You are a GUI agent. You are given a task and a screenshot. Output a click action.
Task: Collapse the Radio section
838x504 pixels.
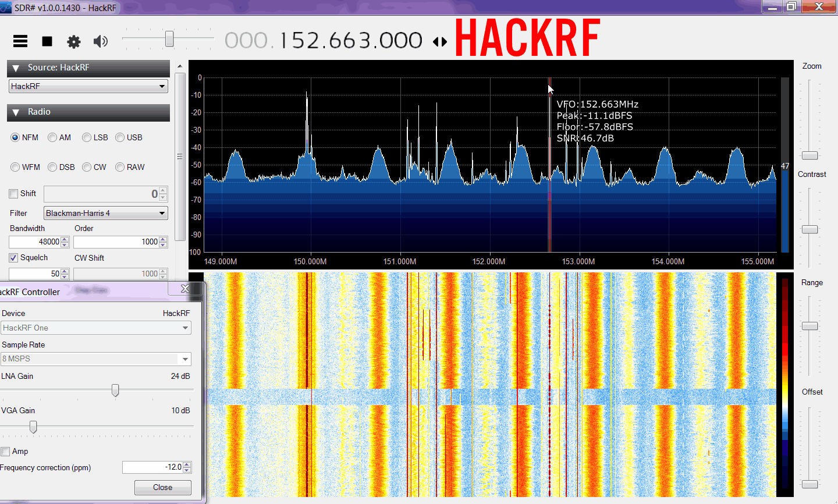(15, 112)
